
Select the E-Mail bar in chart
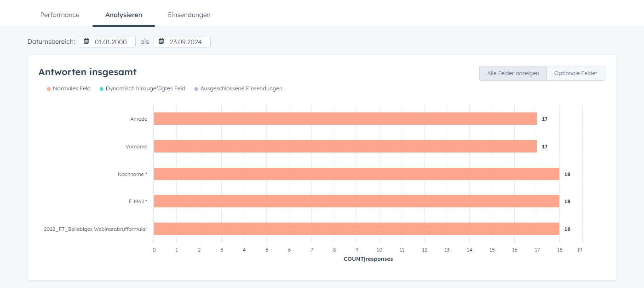click(x=356, y=201)
